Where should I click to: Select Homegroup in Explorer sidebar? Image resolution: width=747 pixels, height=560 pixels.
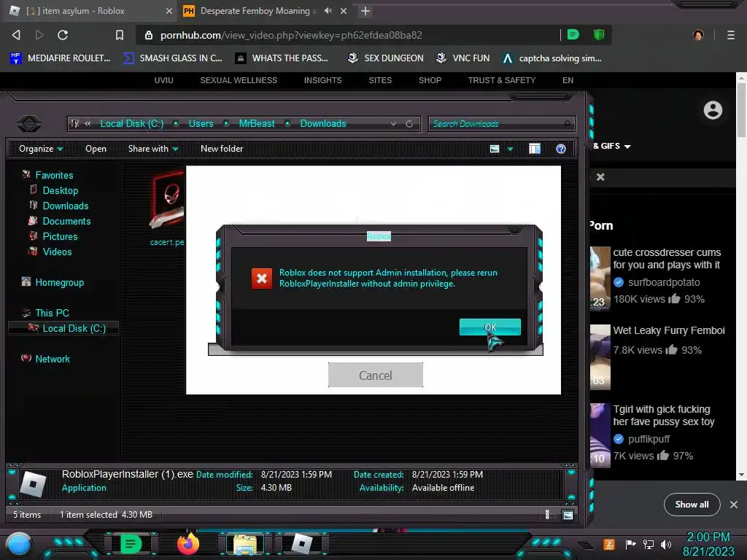pos(59,282)
